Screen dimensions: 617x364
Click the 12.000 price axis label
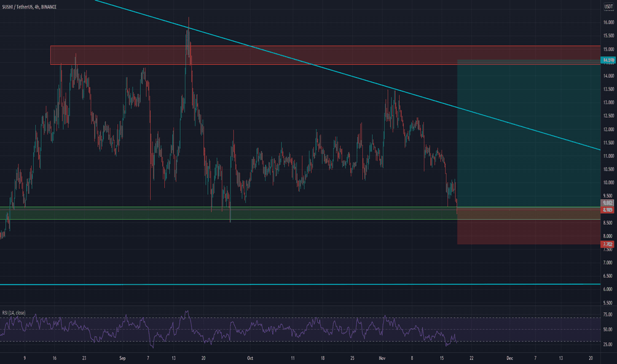coord(608,130)
